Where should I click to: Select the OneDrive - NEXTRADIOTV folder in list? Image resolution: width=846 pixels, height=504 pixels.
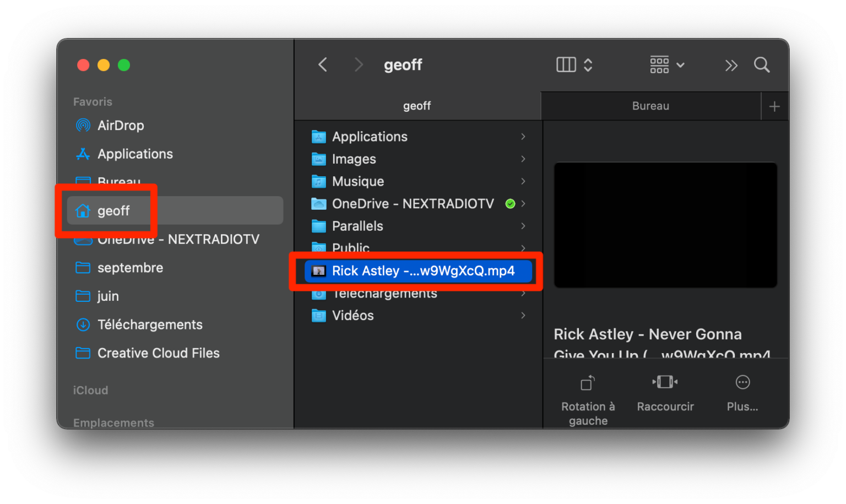(419, 204)
